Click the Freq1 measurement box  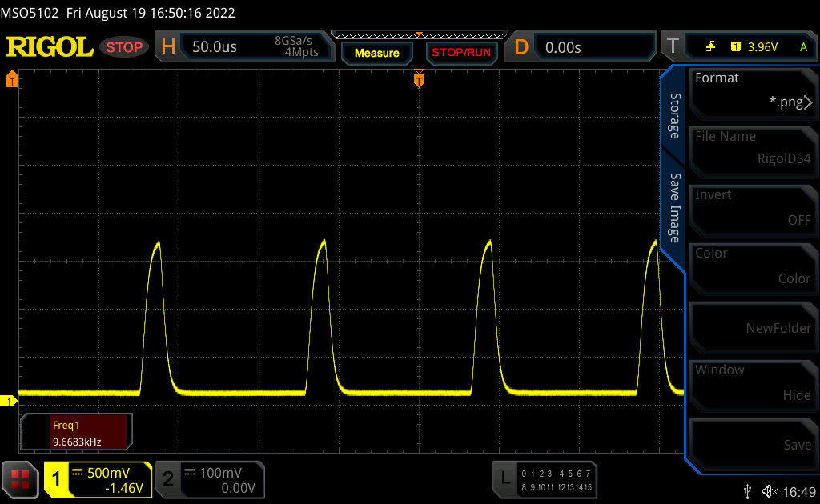point(76,433)
